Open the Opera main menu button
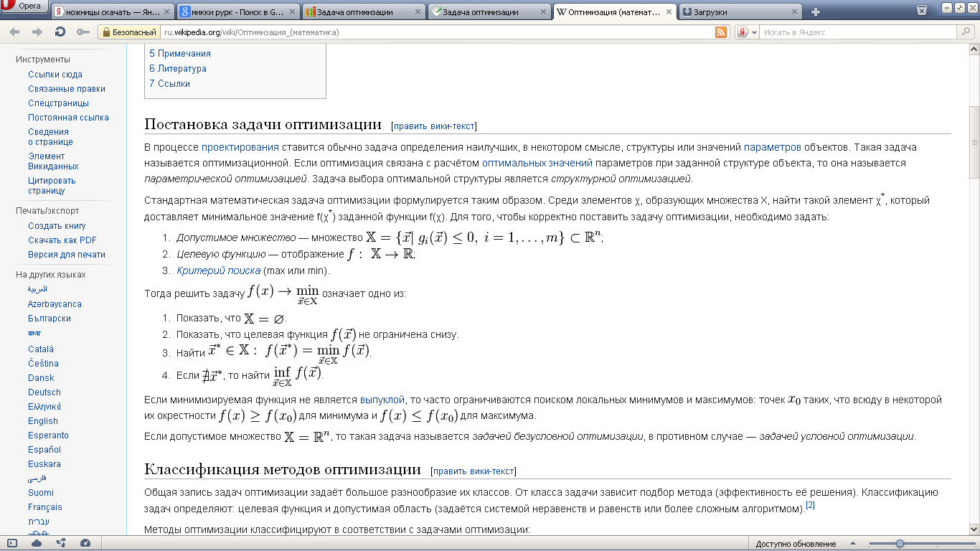 pos(24,6)
